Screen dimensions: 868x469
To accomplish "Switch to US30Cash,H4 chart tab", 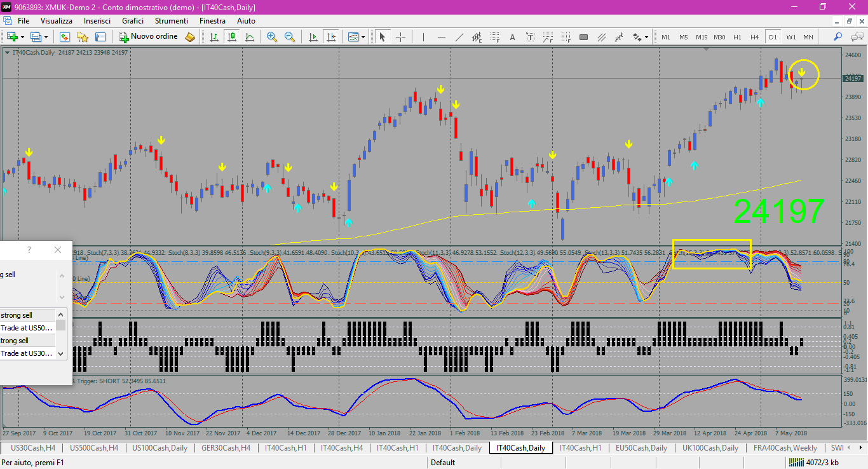I will tap(34, 448).
